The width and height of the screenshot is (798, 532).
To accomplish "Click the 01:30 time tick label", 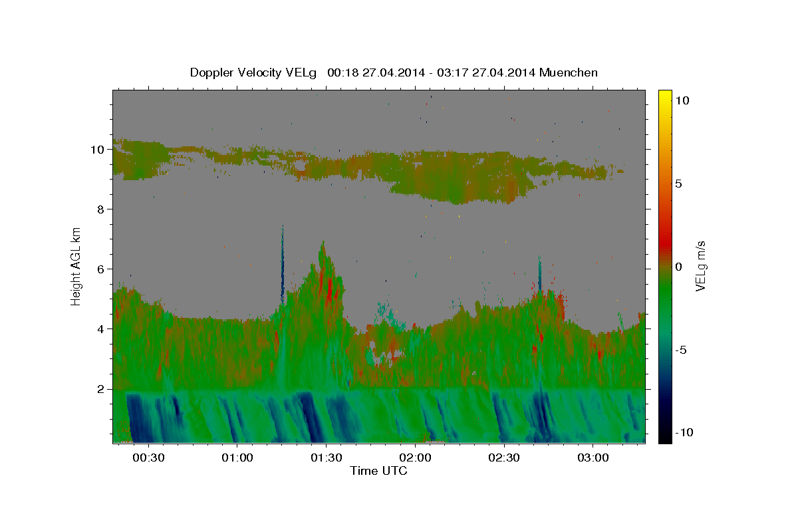I will (x=326, y=458).
